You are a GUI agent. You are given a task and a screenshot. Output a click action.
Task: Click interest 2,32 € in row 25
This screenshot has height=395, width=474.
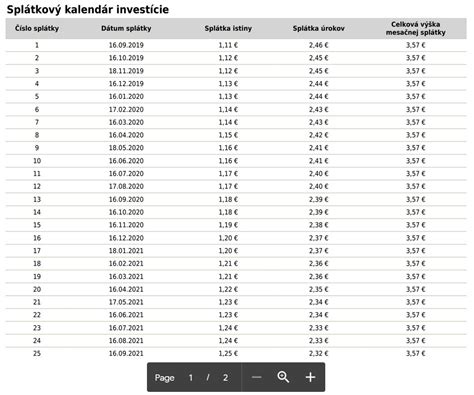318,354
